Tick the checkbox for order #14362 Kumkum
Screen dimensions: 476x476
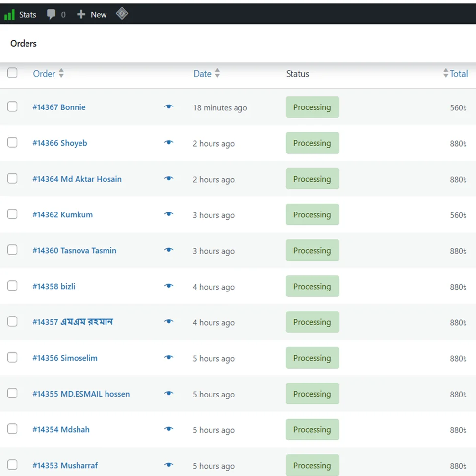coord(12,214)
